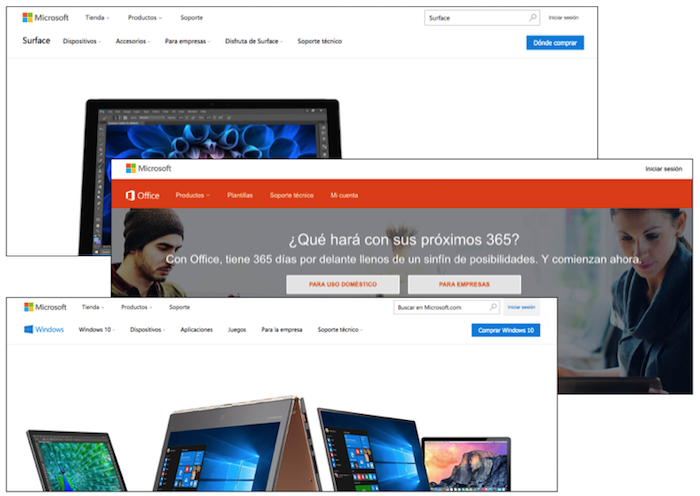
Task: Open Soporte in the Windows page header
Action: tap(179, 307)
